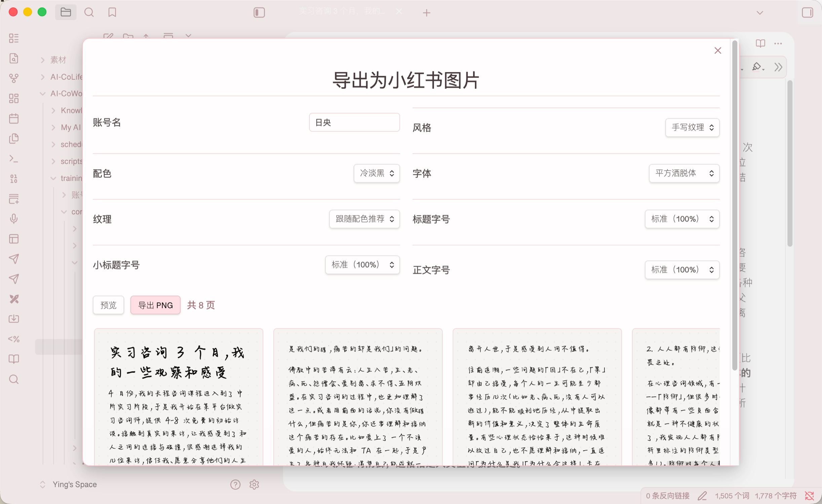The height and width of the screenshot is (504, 822).
Task: Close the current note tab
Action: (x=399, y=11)
